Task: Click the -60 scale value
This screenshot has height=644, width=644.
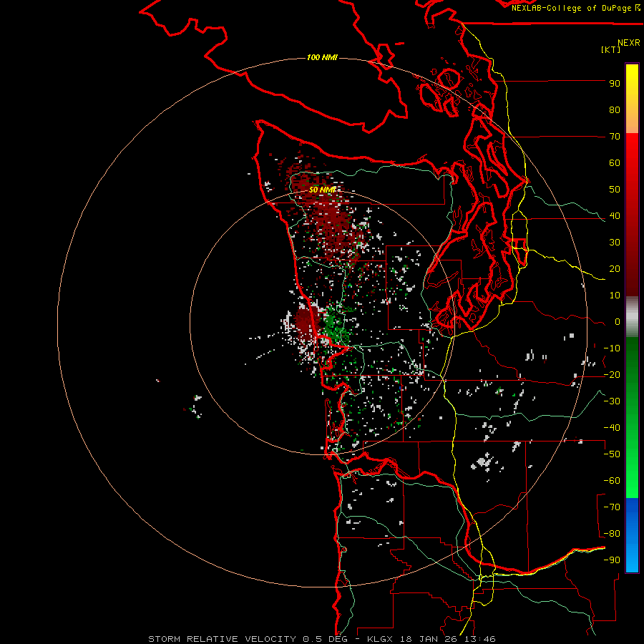Action: coord(612,481)
